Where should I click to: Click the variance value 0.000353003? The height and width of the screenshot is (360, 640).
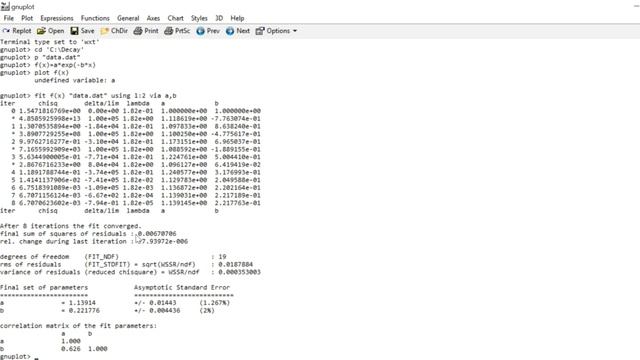click(239, 272)
